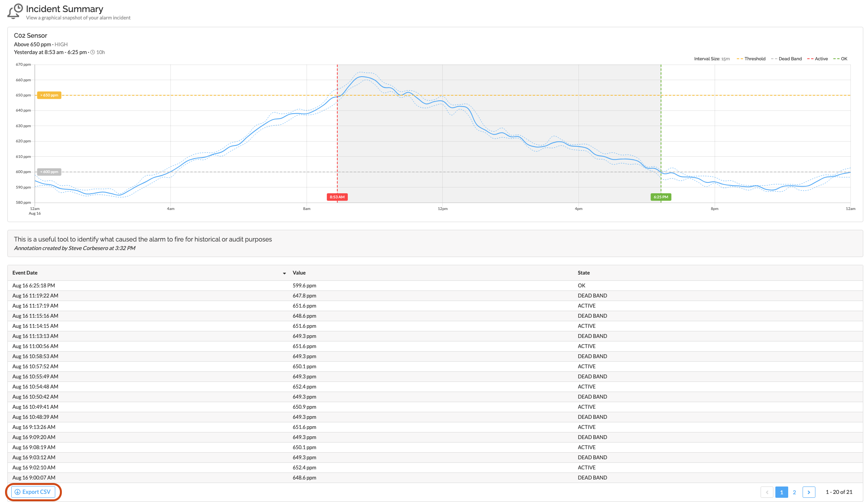Select the Aug 16 9:09:20 AM event
The height and width of the screenshot is (504, 866).
click(435, 437)
